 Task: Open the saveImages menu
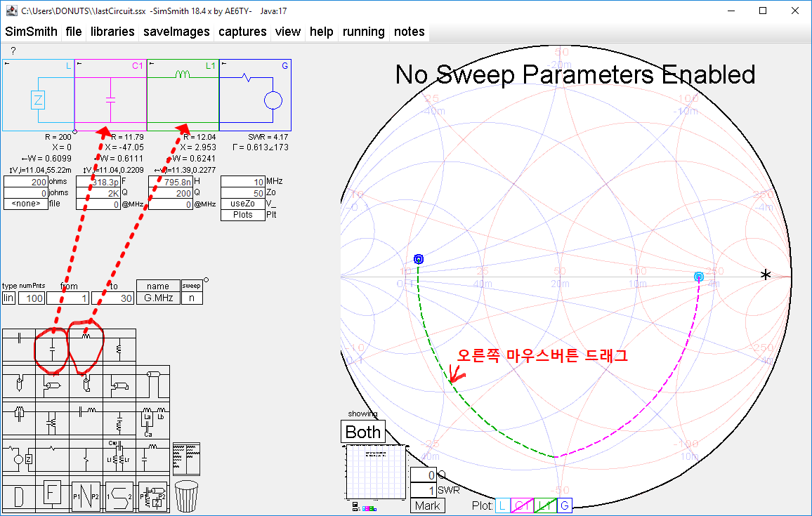pos(176,32)
